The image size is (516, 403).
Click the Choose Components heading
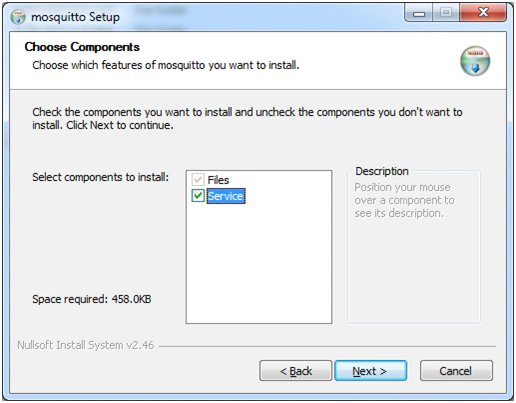82,47
